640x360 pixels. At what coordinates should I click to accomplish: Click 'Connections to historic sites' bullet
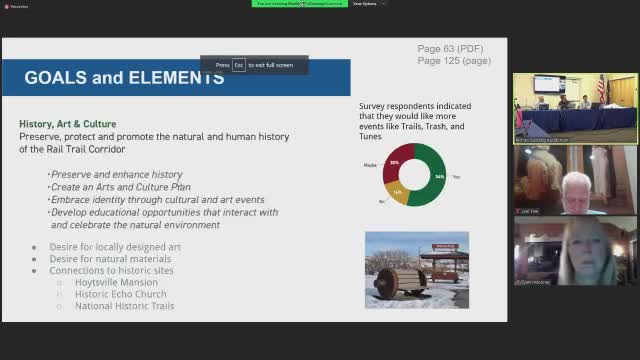point(111,270)
